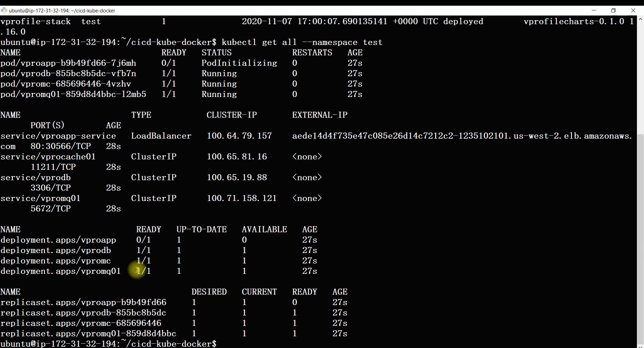Viewport: 644px width, 348px height.
Task: Click the timestamp '2020-11-07 17:00:07.690135141'
Action: (x=315, y=21)
